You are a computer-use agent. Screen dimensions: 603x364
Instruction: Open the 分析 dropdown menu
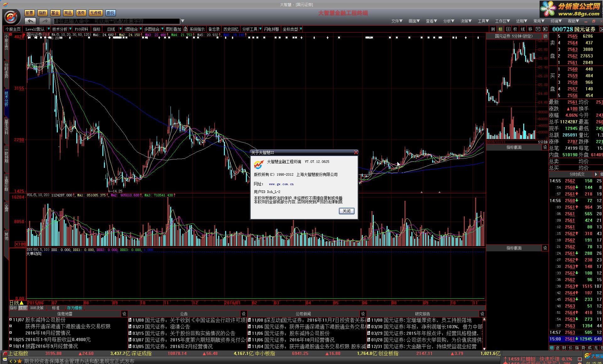click(449, 21)
